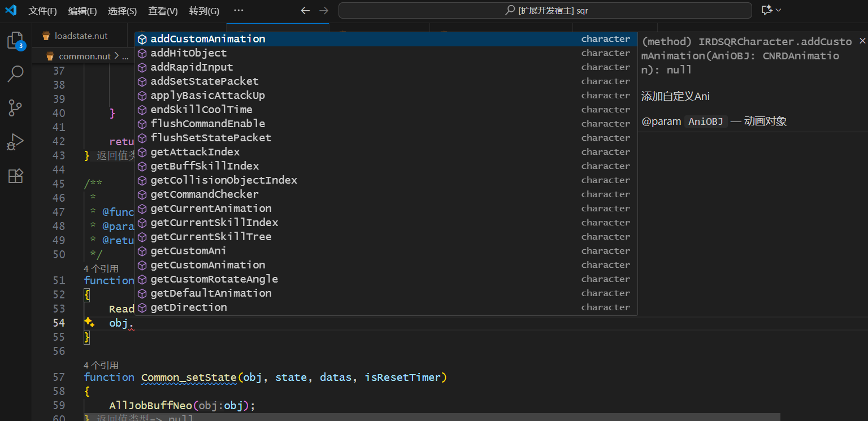The width and height of the screenshot is (868, 421).
Task: Switch to the loadstate.nut tab
Action: (80, 35)
